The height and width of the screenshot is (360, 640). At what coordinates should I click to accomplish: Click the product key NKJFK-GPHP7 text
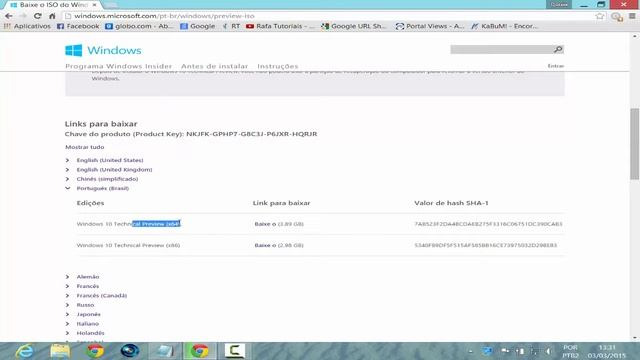(251, 134)
